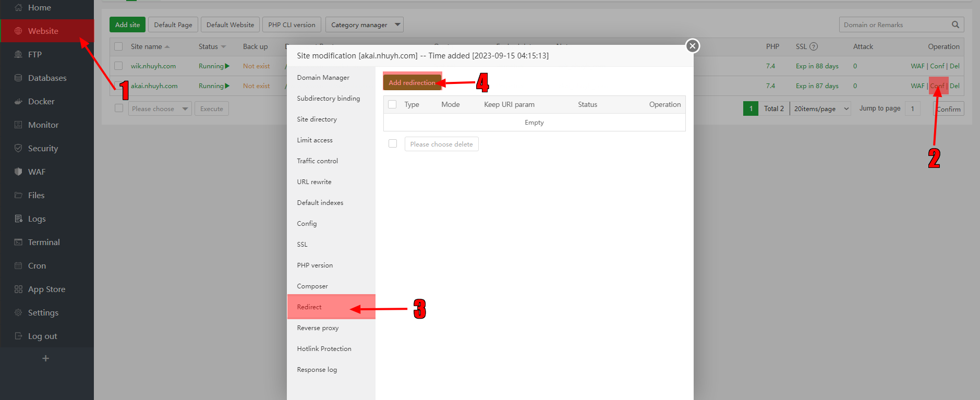Click the Running play icon for wik.nhuyh.com
Viewport: 980px width, 400px height.
coord(227,66)
